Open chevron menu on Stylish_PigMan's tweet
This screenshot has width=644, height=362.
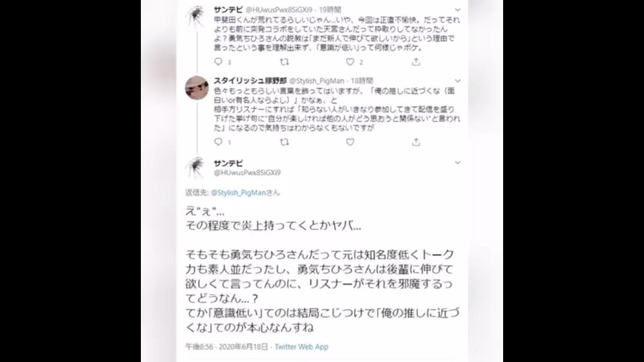point(458,81)
